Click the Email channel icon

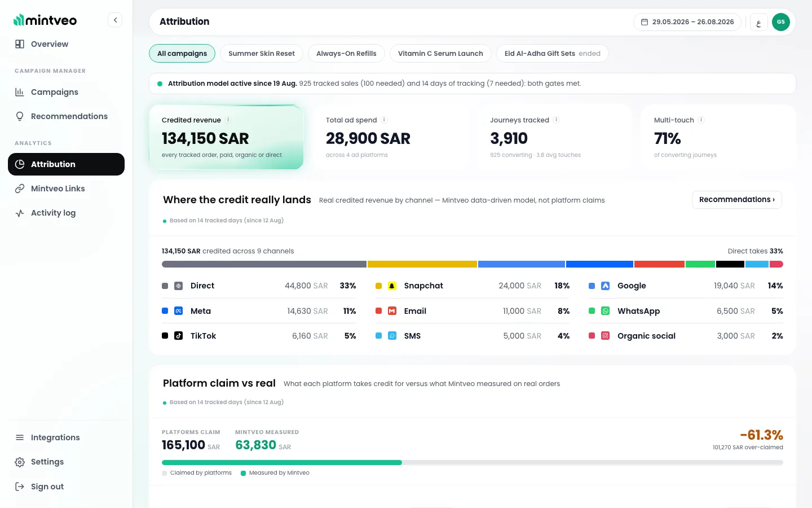(392, 311)
